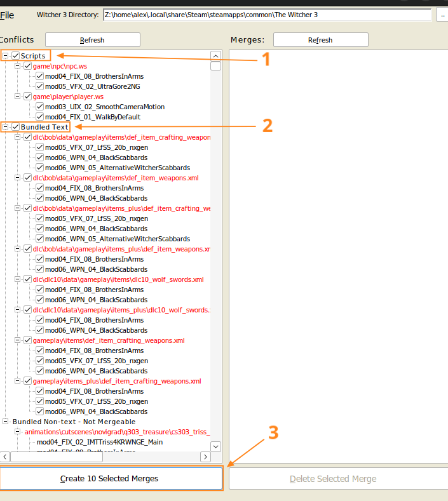Image resolution: width=448 pixels, height=501 pixels.
Task: Refresh the Conflicts list
Action: pos(92,40)
